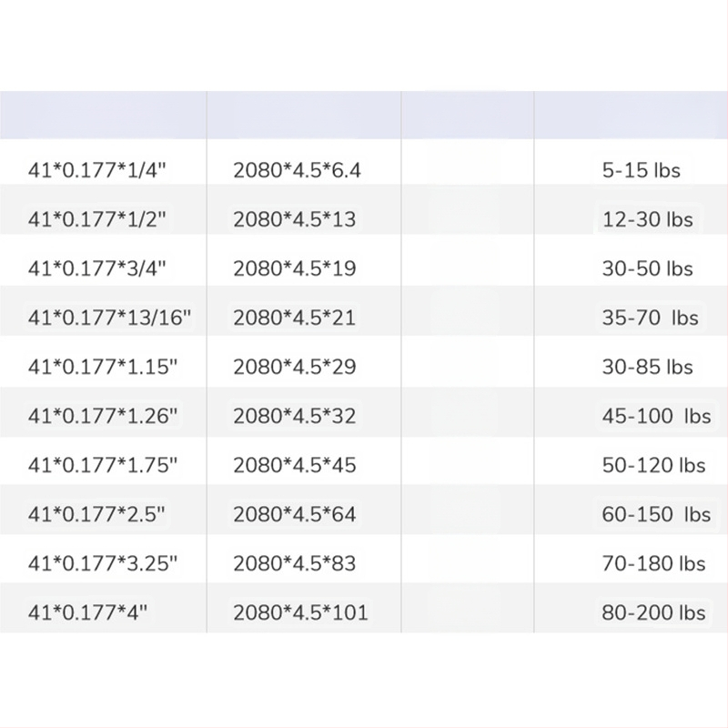Select the 45-100 lbs weight range

click(x=655, y=416)
